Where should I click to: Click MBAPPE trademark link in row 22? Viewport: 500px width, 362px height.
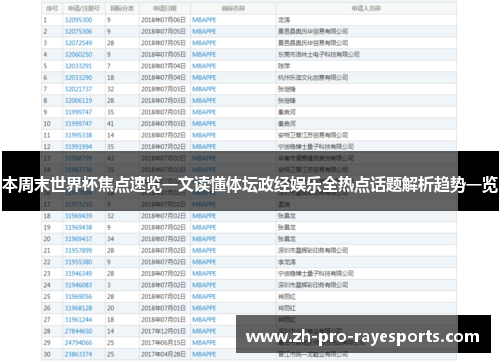[x=204, y=262]
